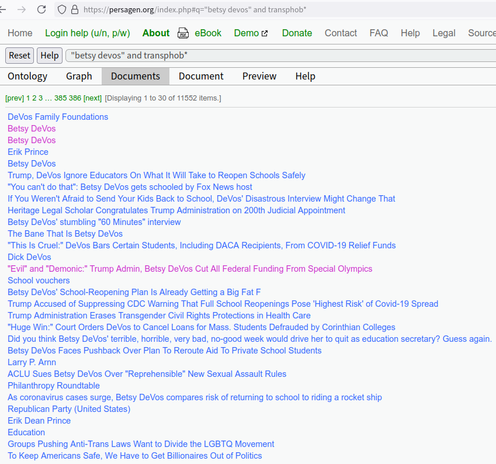Open the first pink Betsy DeVos result
This screenshot has width=496, height=464.
coord(32,128)
